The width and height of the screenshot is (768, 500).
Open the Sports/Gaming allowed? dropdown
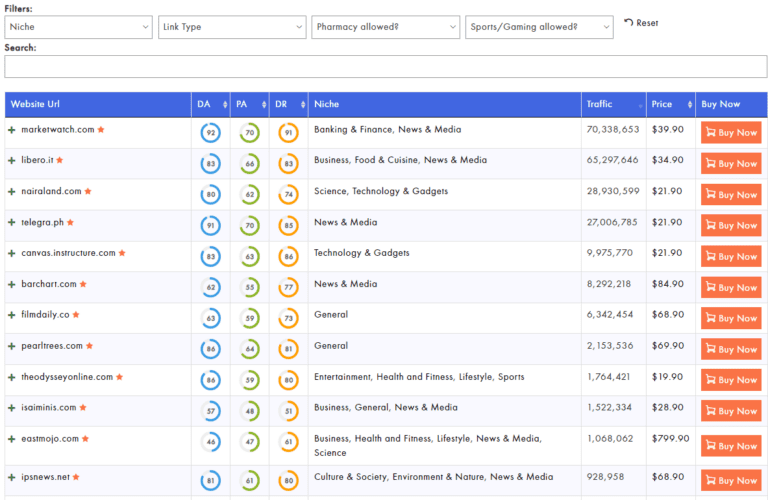(x=539, y=27)
